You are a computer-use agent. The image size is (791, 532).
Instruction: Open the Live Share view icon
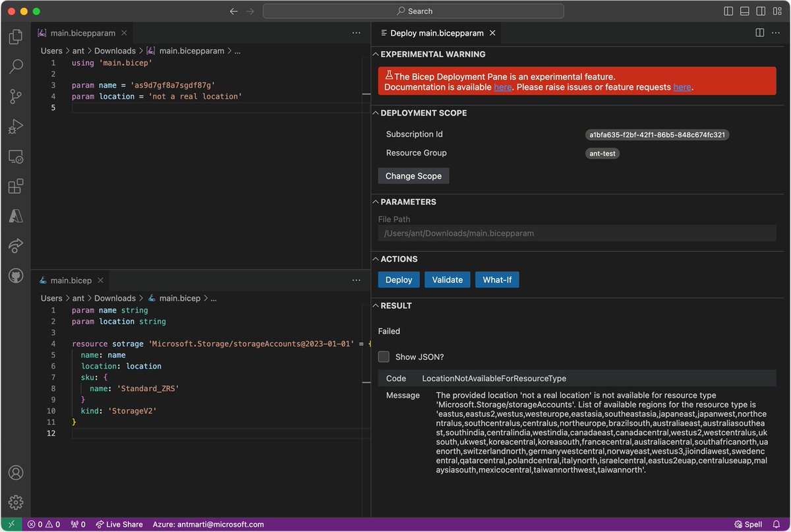16,246
